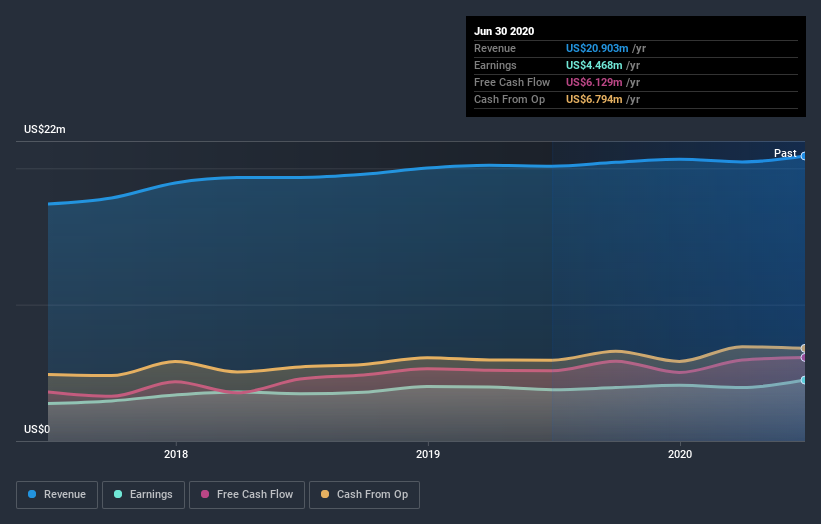Screen dimensions: 821x524
Task: Click the US$22m y-axis label
Action: coord(45,129)
